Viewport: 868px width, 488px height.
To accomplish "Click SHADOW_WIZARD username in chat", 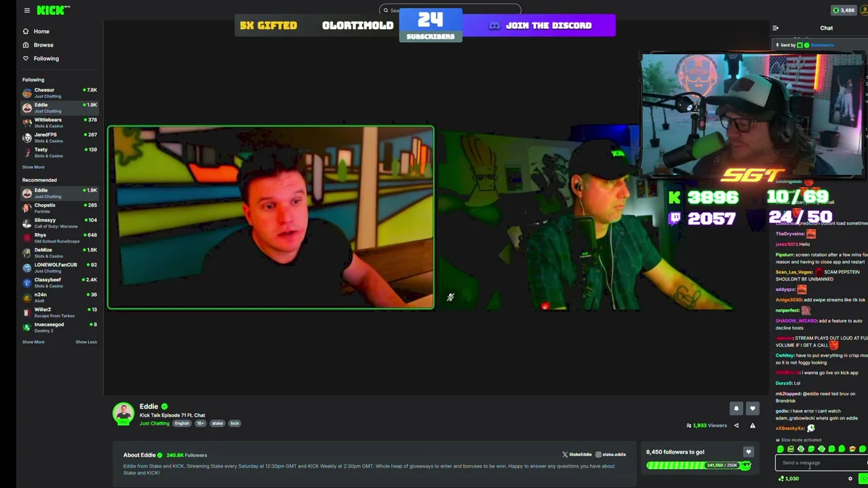I will point(796,321).
